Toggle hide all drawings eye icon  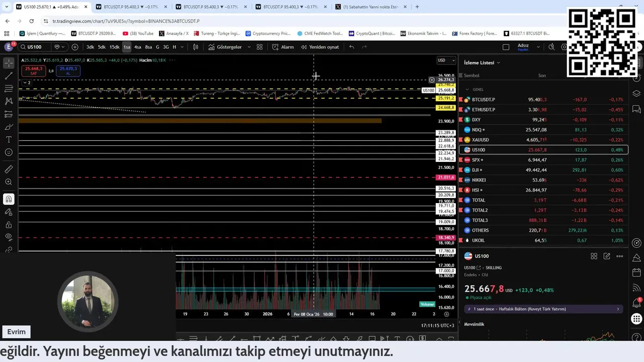coord(9,237)
